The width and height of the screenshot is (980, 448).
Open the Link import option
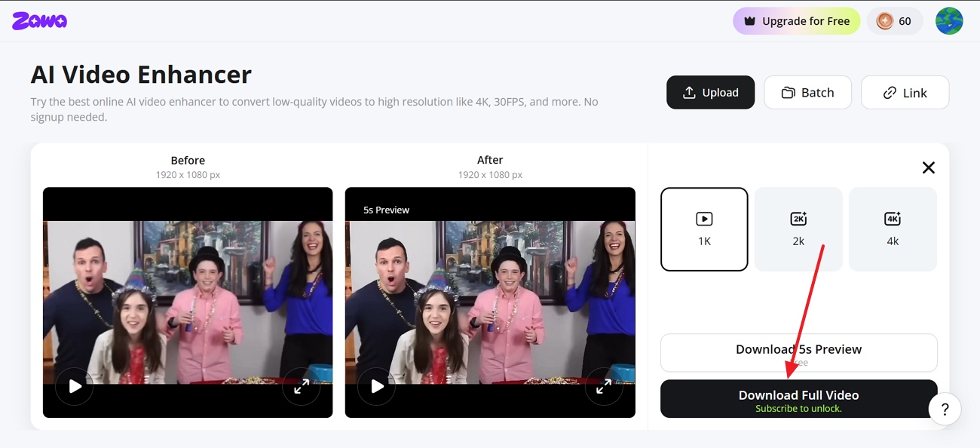coord(905,92)
